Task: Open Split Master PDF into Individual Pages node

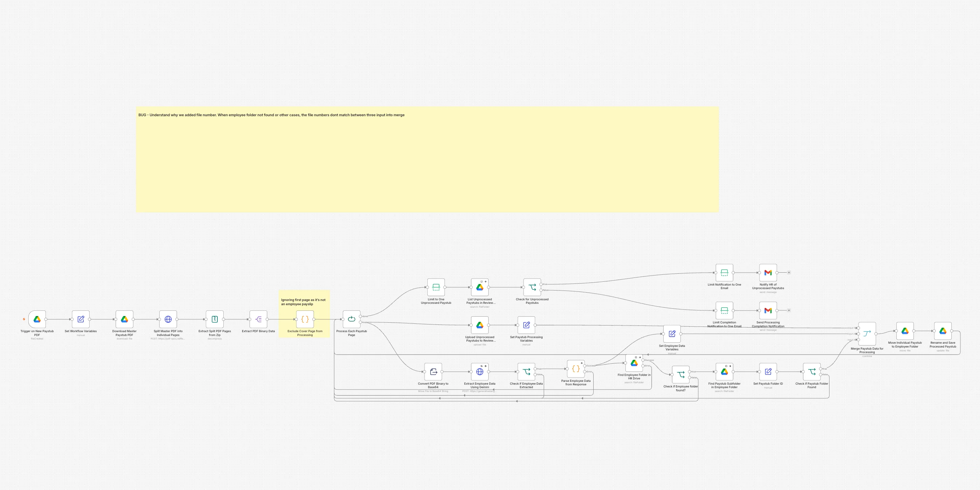Action: point(168,319)
